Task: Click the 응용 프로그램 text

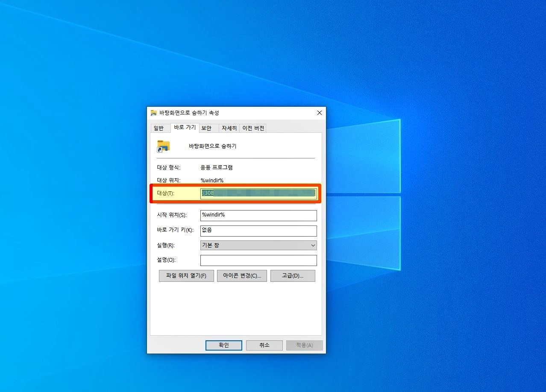Action: click(217, 167)
